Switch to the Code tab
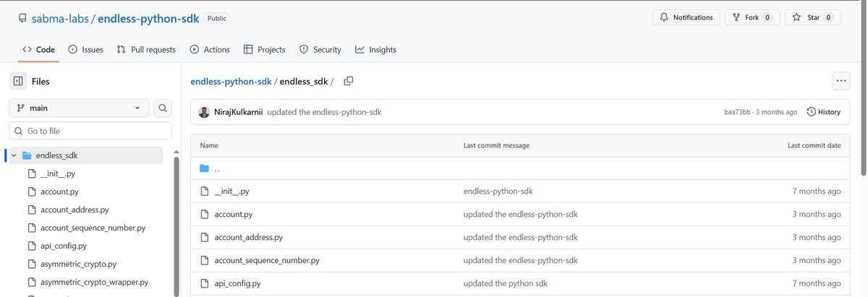Image resolution: width=868 pixels, height=297 pixels. 39,50
